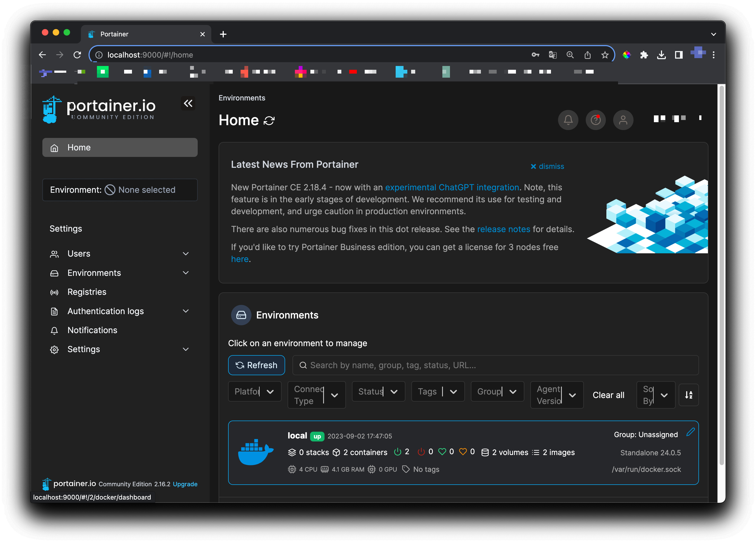Click the refresh icon next to Home title
Image resolution: width=756 pixels, height=543 pixels.
(269, 121)
